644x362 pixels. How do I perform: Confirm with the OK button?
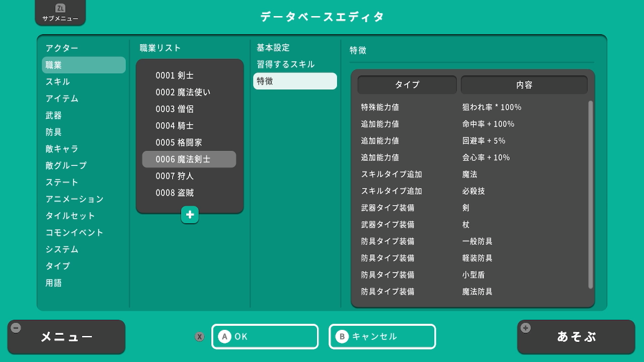click(x=265, y=337)
